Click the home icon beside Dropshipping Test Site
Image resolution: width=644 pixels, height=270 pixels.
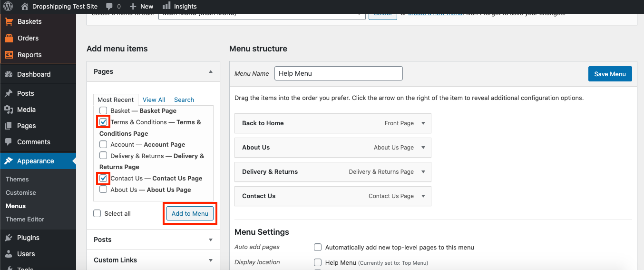25,6
